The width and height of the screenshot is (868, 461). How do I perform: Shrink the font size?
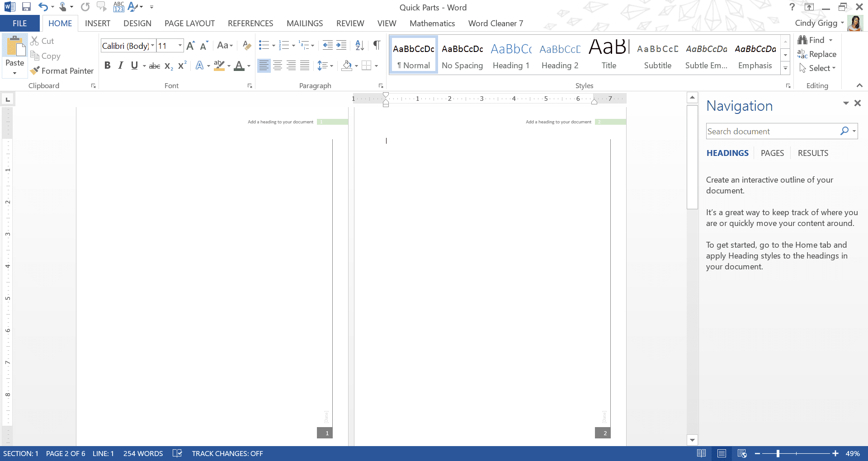click(204, 46)
